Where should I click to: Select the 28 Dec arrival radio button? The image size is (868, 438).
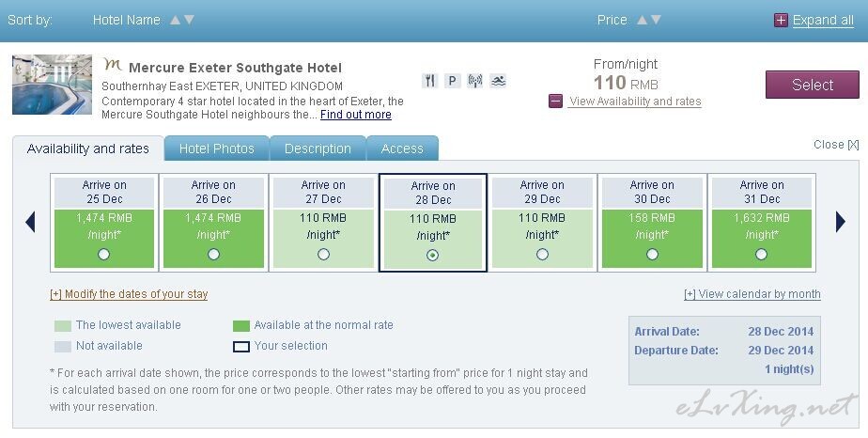pyautogui.click(x=432, y=256)
